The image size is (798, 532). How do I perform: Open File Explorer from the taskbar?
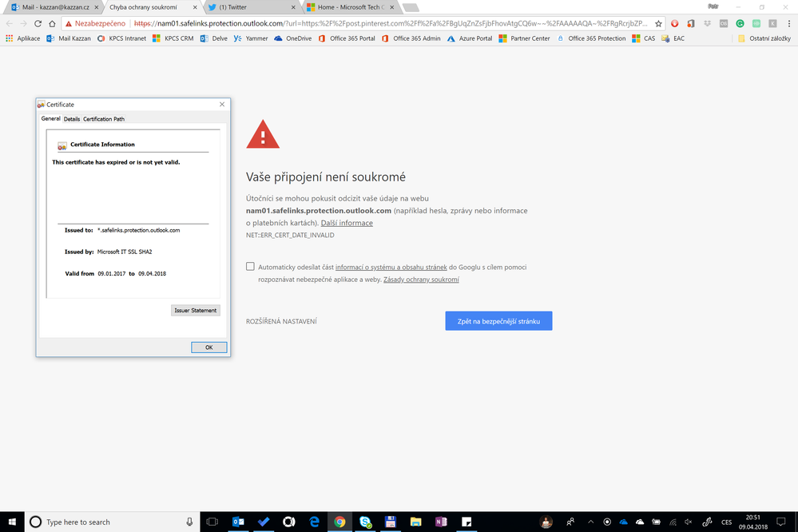pos(416,522)
